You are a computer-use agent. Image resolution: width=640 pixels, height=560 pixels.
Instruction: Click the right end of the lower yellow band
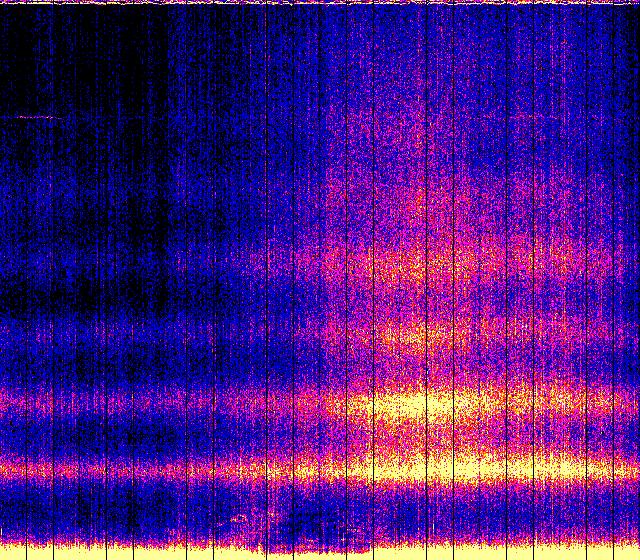coord(620,466)
